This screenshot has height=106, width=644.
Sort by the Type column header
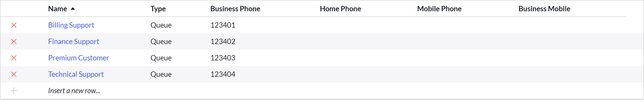[x=158, y=9]
